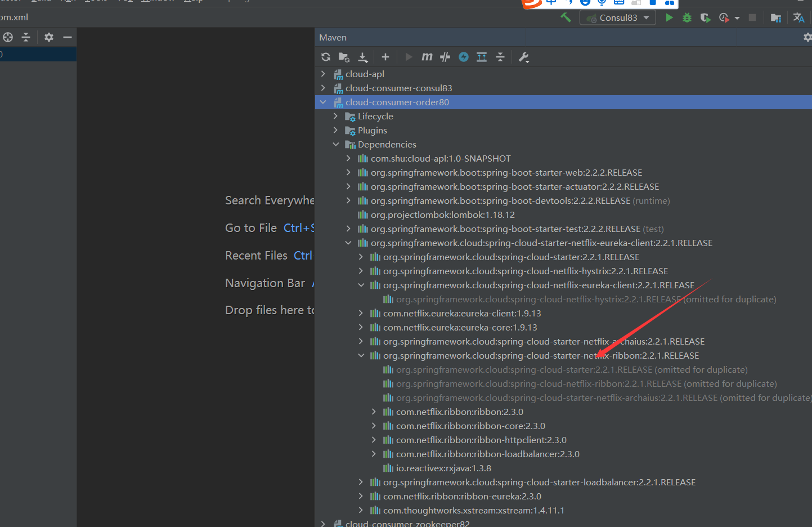
Task: Select spring-cloud-starter:2.2.1.RELEASE under eureka-client
Action: coord(511,257)
